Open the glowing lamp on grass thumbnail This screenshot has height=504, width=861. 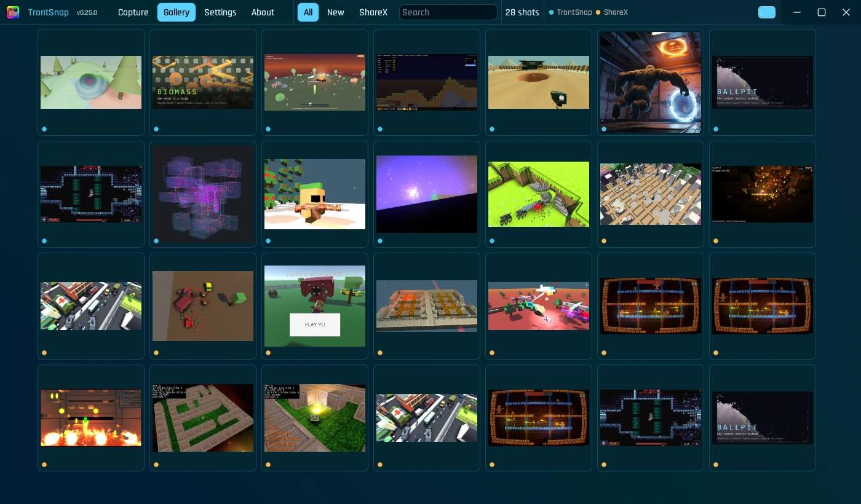pos(315,418)
